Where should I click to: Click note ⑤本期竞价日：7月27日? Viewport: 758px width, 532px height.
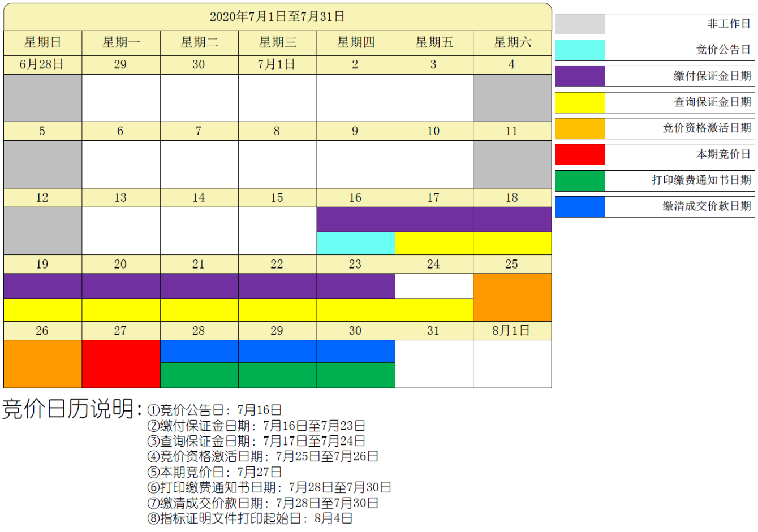pyautogui.click(x=214, y=472)
